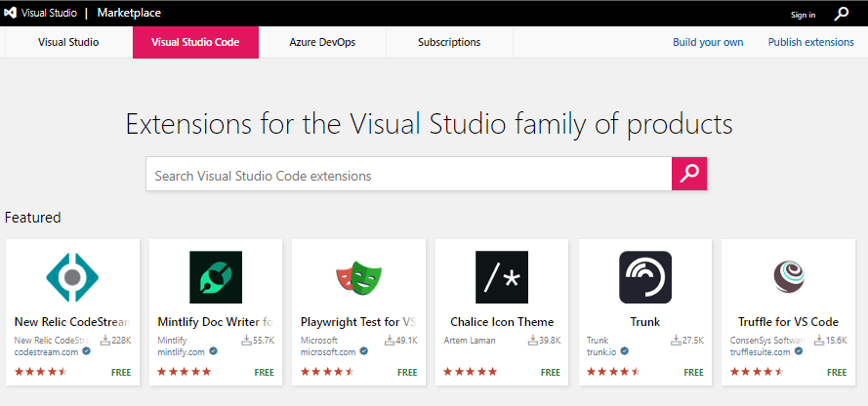
Task: Click star rating on New Relic CodeStream card
Action: click(x=41, y=372)
